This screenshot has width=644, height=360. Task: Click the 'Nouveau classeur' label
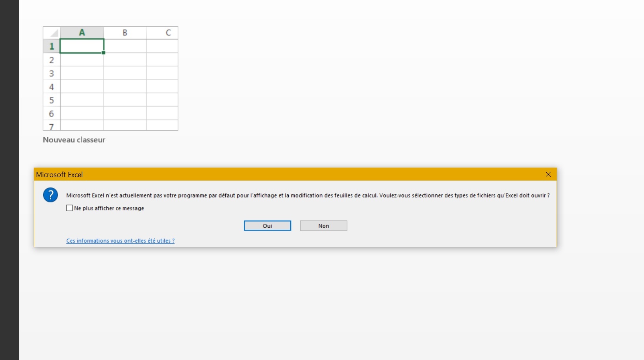(x=74, y=140)
